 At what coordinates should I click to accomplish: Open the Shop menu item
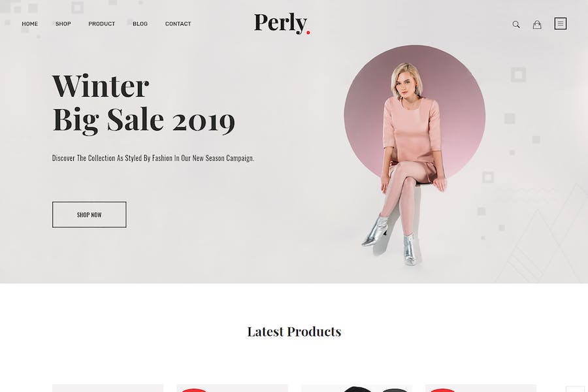point(63,24)
